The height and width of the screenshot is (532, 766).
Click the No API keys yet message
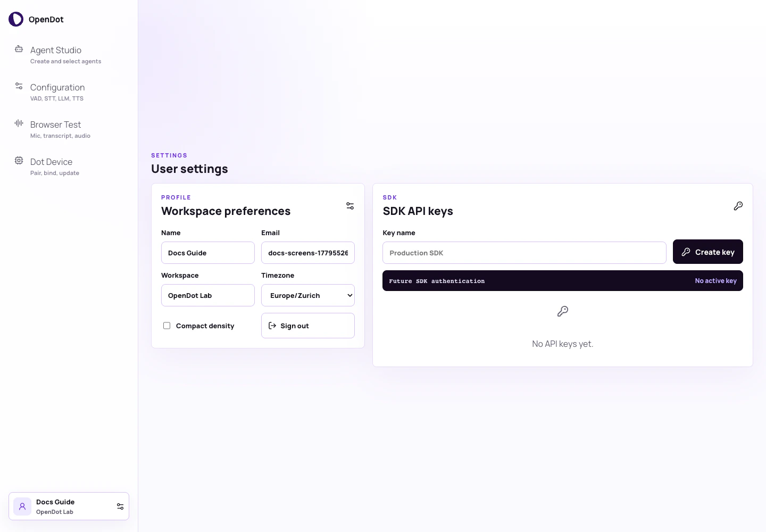pos(563,344)
